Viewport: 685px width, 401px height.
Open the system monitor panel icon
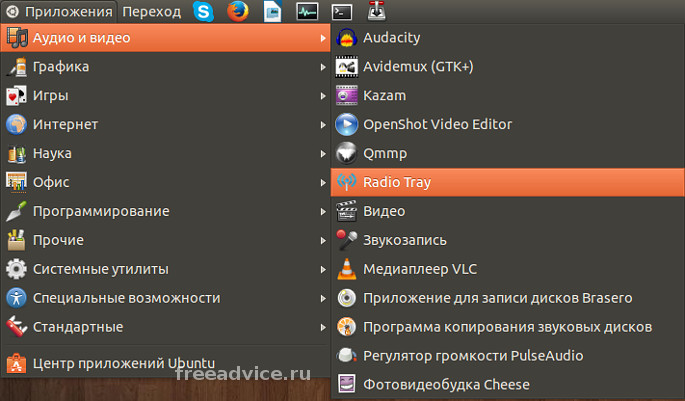(x=307, y=12)
